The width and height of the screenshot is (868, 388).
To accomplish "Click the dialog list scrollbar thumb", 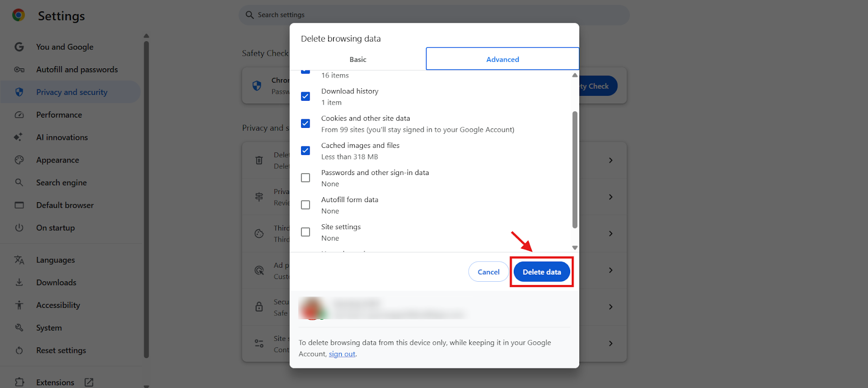I will (x=575, y=170).
